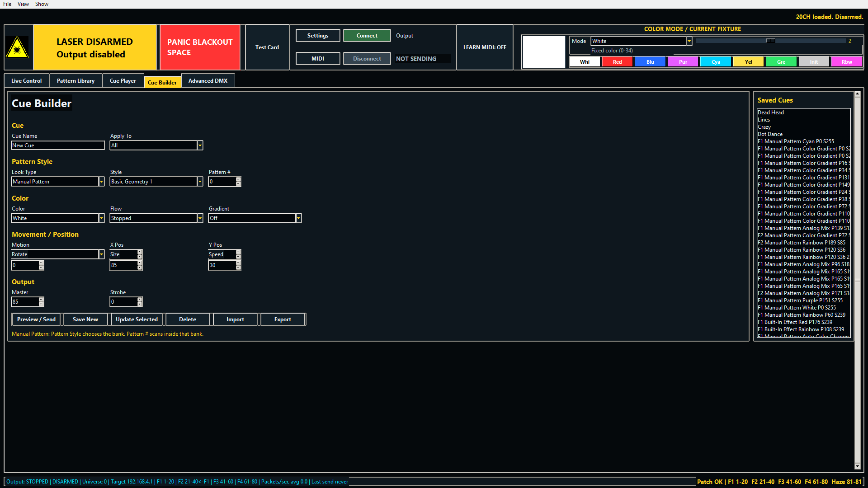Switch to the Live Control tab
The image size is (868, 488).
pyautogui.click(x=27, y=81)
